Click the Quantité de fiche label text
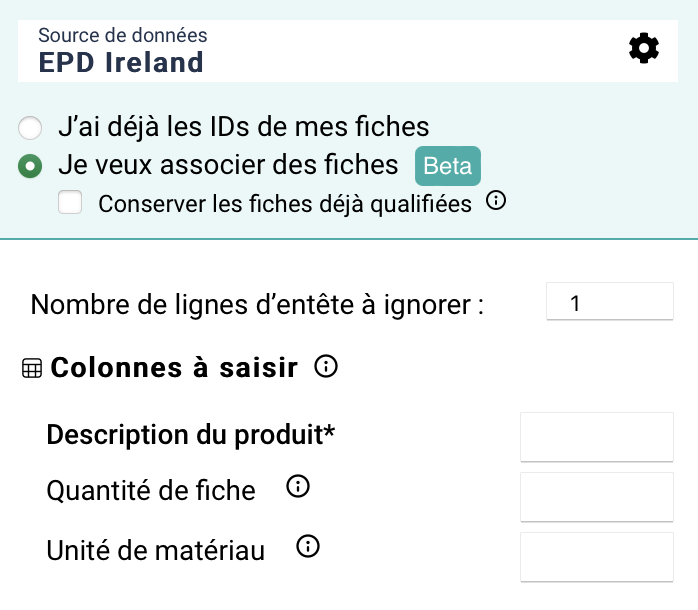The image size is (698, 610). [151, 491]
